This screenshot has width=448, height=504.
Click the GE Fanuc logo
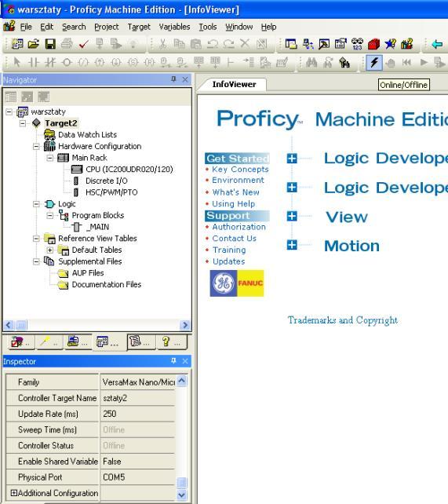pyautogui.click(x=237, y=283)
